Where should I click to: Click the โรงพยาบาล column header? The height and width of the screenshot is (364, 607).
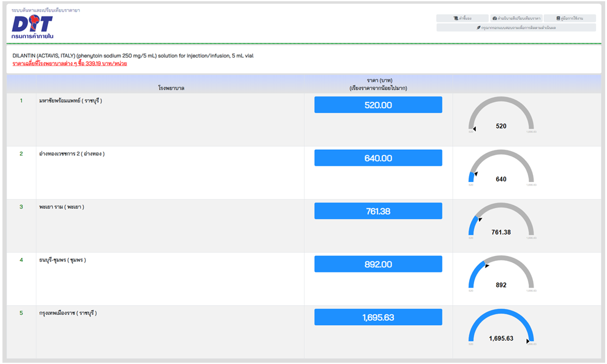(171, 88)
